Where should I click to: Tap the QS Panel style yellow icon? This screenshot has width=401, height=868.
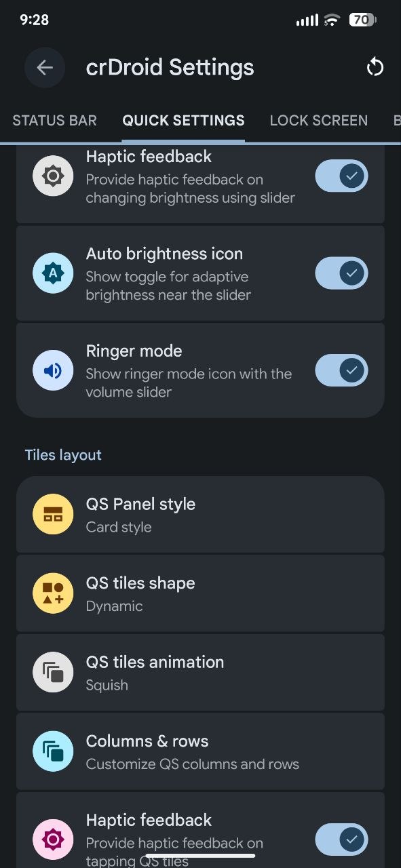point(53,515)
